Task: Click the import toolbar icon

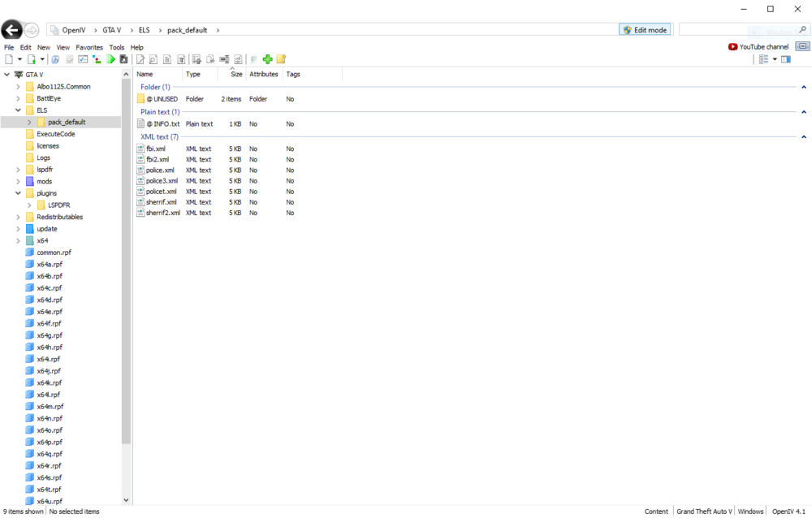Action: pyautogui.click(x=197, y=58)
